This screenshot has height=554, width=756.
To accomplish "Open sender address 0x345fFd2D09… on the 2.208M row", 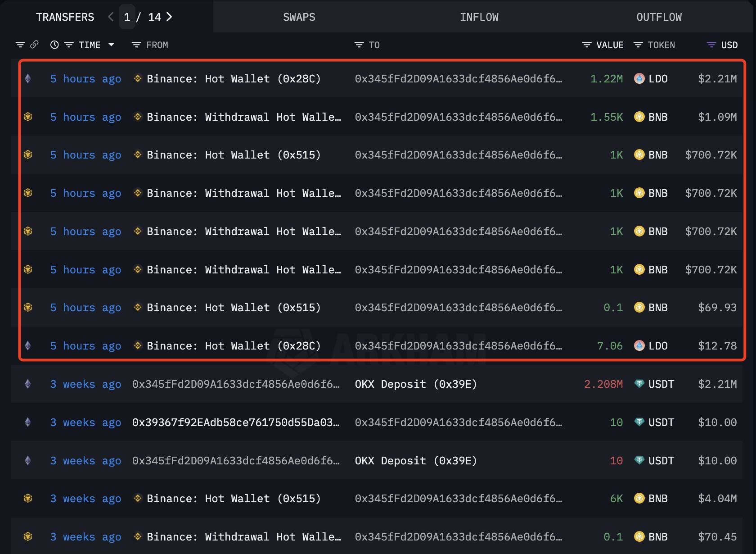I will (236, 384).
